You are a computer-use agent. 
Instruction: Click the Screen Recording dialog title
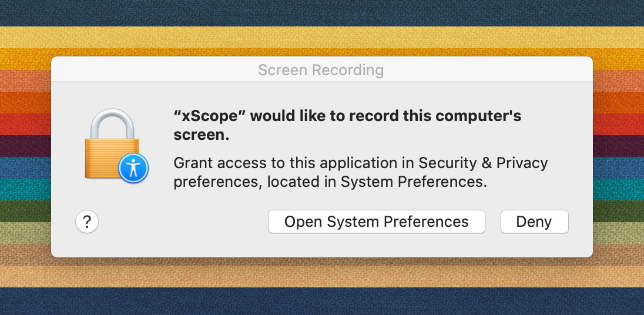coord(321,71)
